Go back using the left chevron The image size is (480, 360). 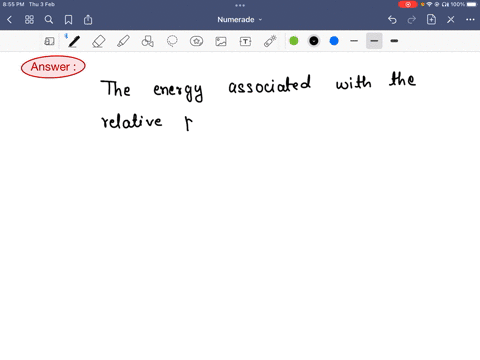tap(9, 20)
